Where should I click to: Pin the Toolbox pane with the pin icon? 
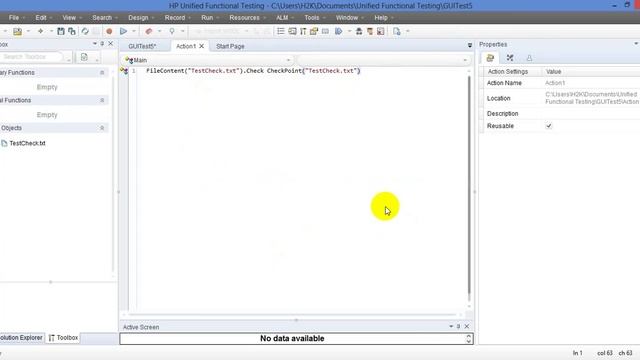tap(102, 44)
